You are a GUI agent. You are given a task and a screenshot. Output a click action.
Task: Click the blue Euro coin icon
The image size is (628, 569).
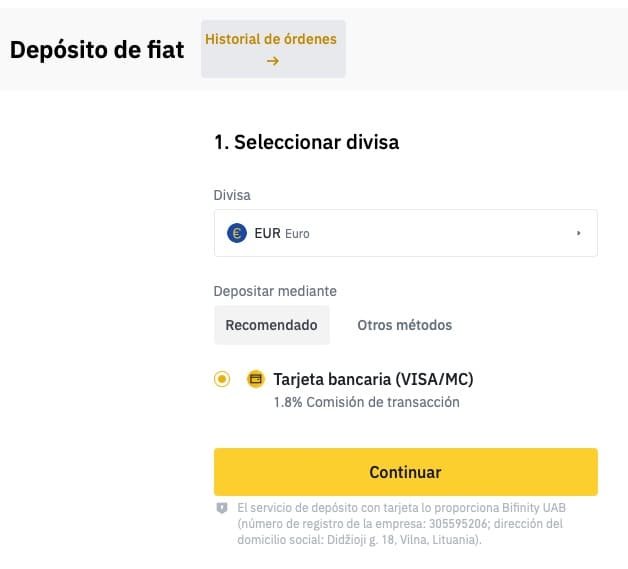[x=237, y=233]
